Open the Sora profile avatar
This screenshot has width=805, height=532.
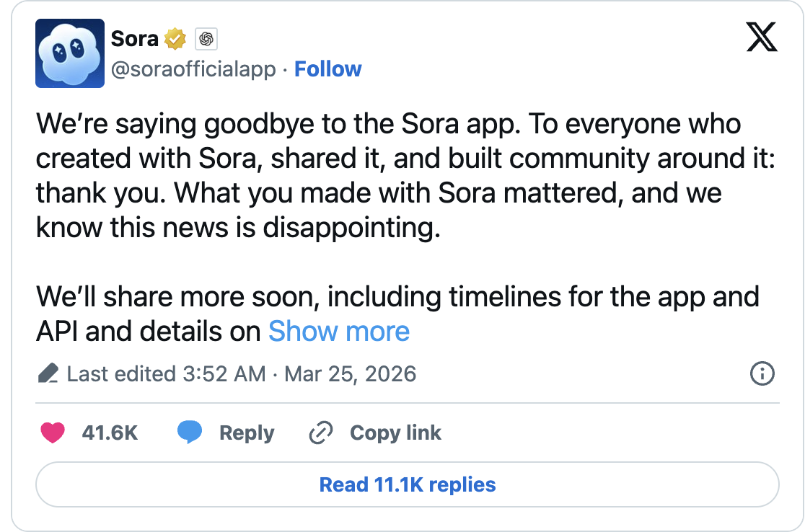pyautogui.click(x=70, y=53)
